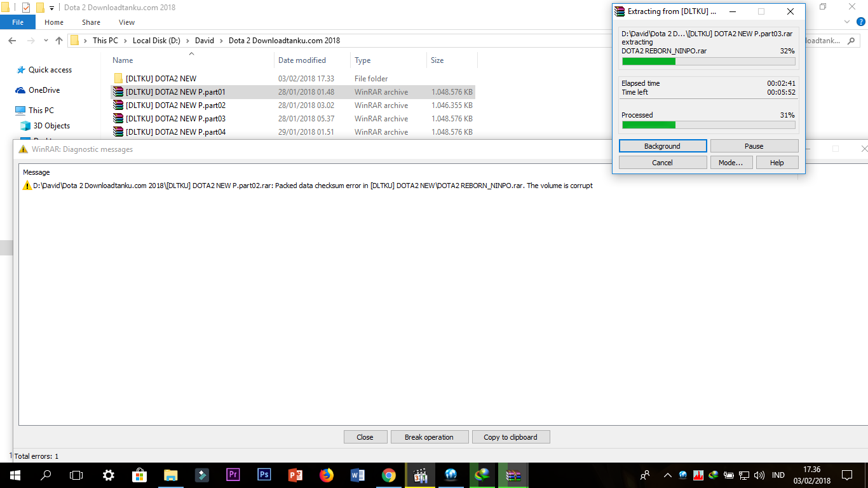Click OneDrive cloud icon in sidebar

coord(21,90)
